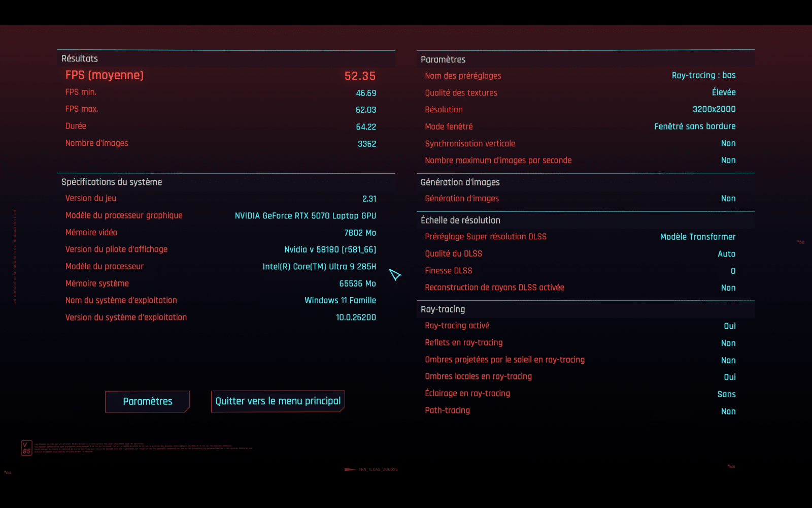
Task: Select the Version du pilote d'affichage row
Action: (221, 249)
